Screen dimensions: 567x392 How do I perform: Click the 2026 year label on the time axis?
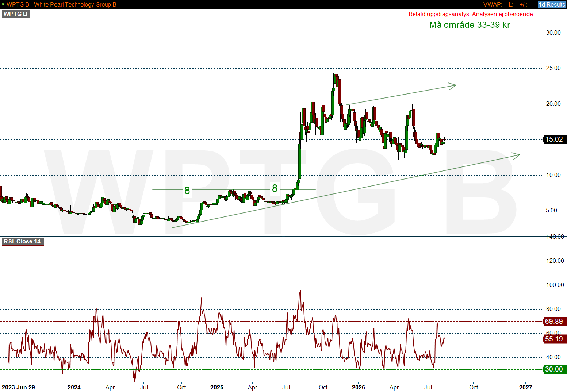(x=359, y=387)
